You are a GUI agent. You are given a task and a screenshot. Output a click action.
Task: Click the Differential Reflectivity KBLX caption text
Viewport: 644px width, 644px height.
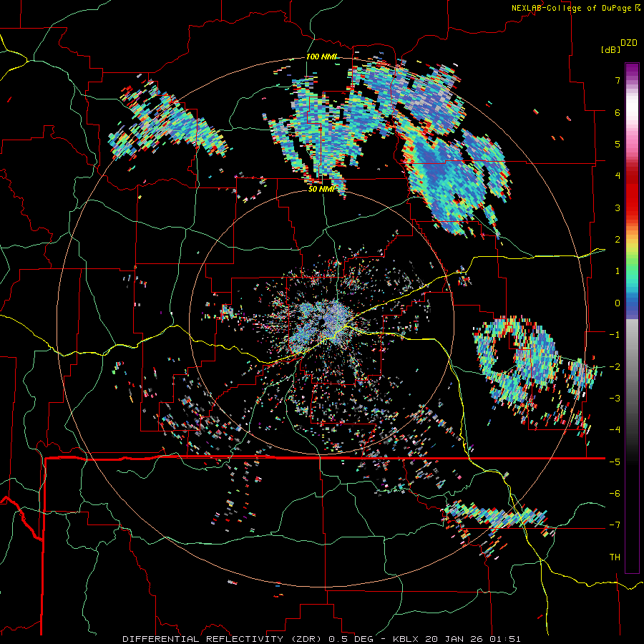pyautogui.click(x=321, y=639)
